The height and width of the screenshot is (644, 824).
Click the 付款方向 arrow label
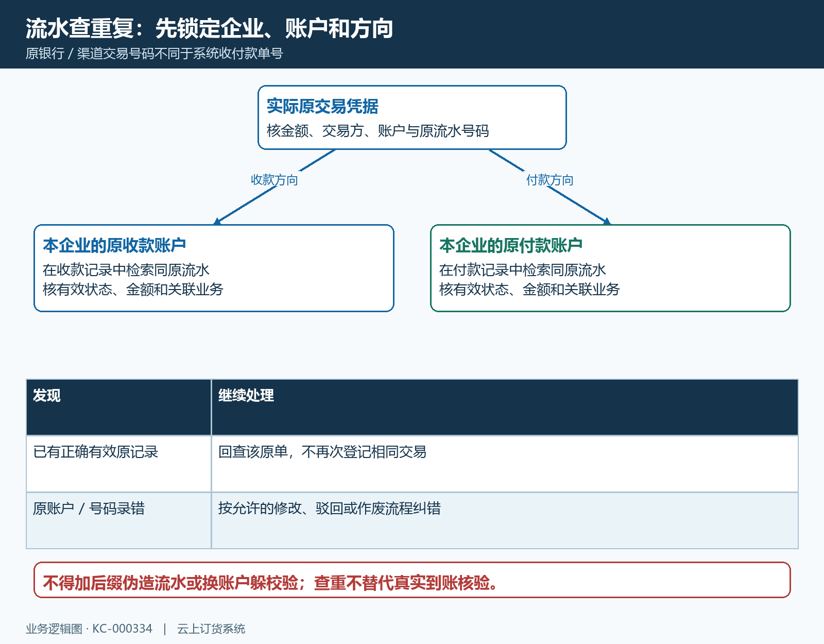pos(550,180)
